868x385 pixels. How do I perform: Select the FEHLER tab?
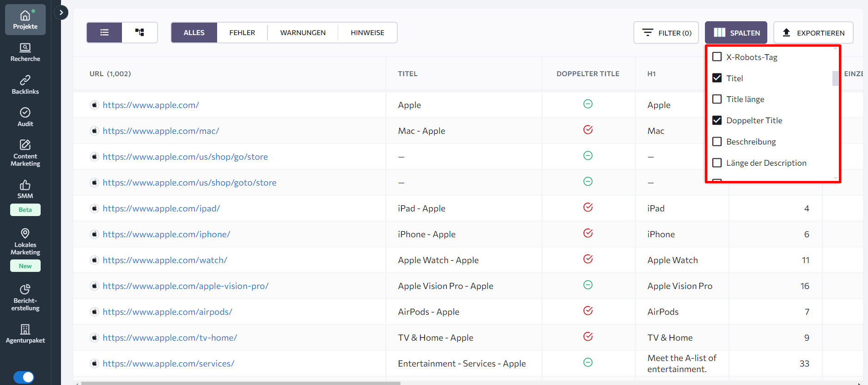click(x=242, y=33)
